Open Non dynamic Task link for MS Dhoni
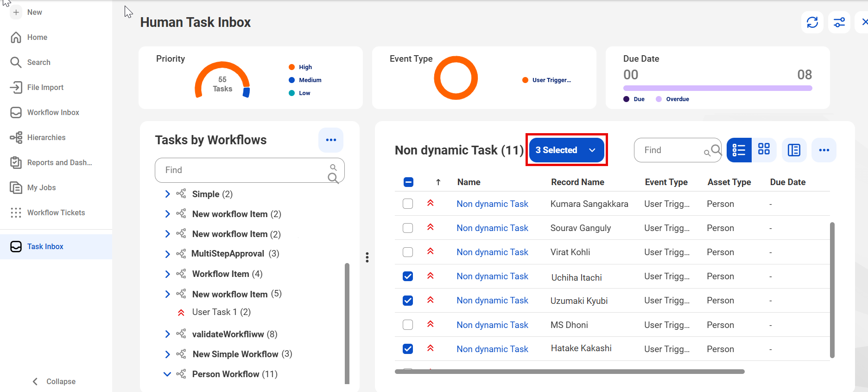The width and height of the screenshot is (868, 392). tap(492, 325)
